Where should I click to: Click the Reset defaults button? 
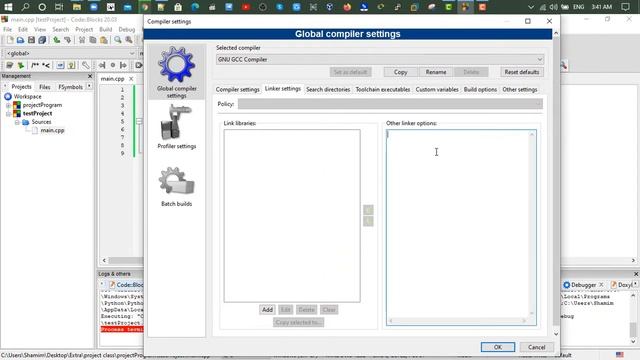point(522,72)
